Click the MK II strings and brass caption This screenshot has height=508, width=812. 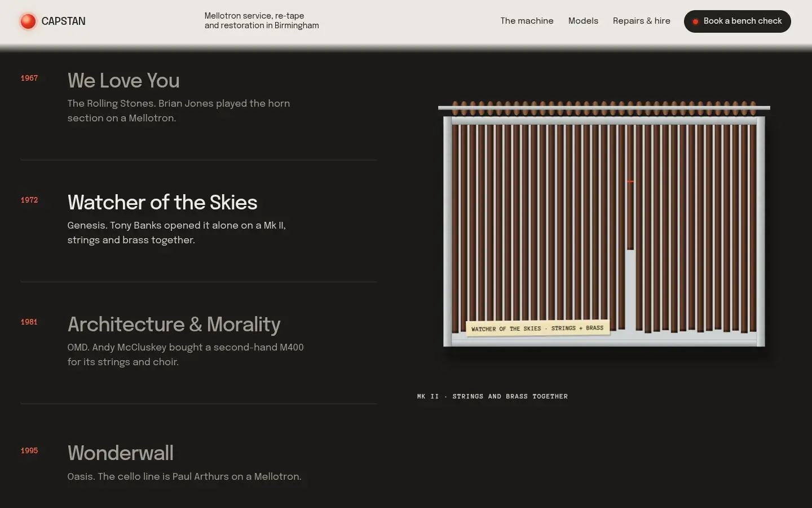492,396
